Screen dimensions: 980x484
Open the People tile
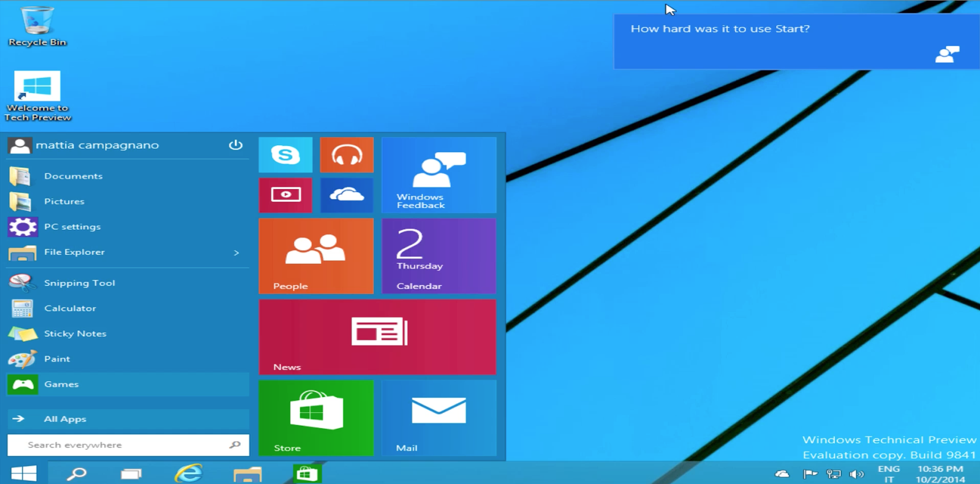(316, 256)
